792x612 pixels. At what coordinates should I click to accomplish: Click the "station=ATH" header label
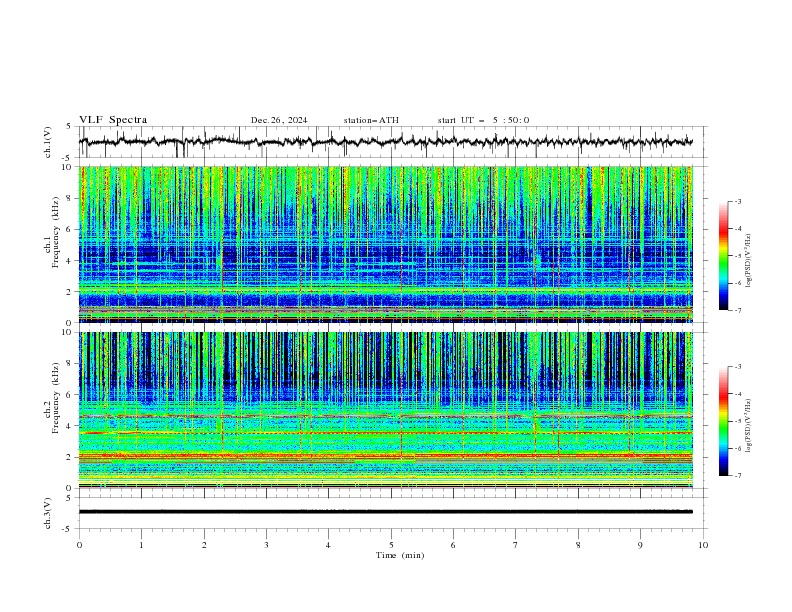[x=371, y=120]
